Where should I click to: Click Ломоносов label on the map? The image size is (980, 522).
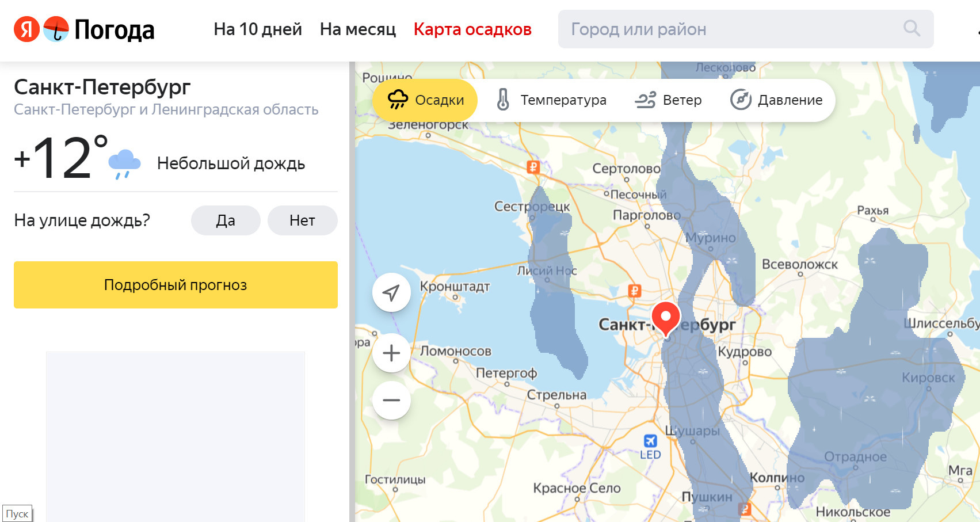pyautogui.click(x=455, y=350)
